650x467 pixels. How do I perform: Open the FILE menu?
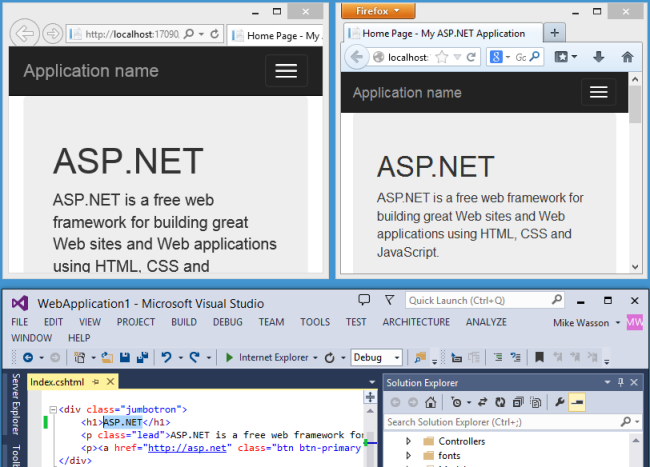pyautogui.click(x=19, y=322)
